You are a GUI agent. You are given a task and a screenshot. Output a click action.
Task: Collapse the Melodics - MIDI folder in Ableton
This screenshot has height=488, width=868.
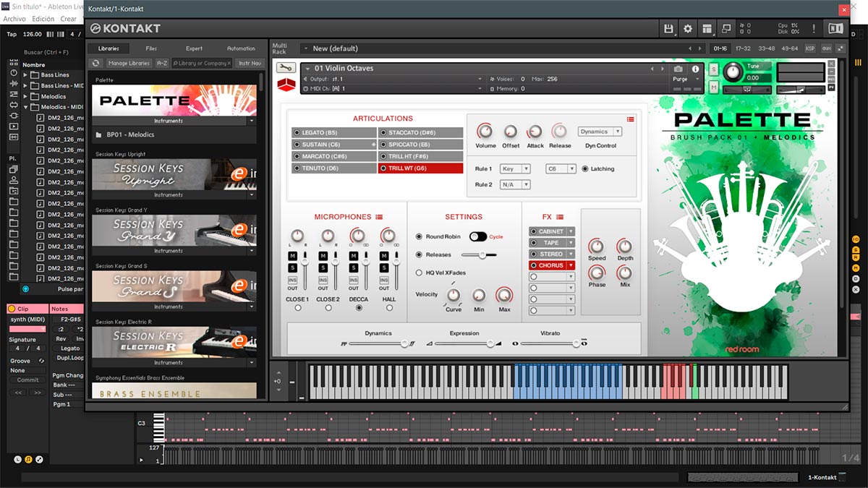pyautogui.click(x=25, y=107)
